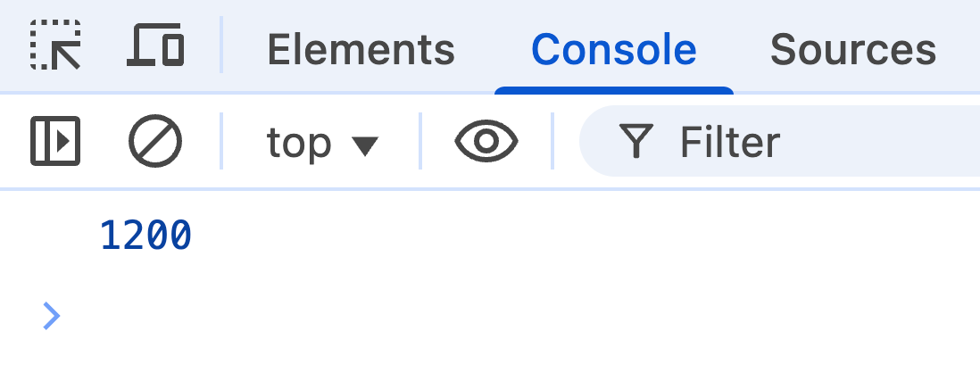The image size is (980, 389).
Task: Click the 1200 output value
Action: click(145, 236)
